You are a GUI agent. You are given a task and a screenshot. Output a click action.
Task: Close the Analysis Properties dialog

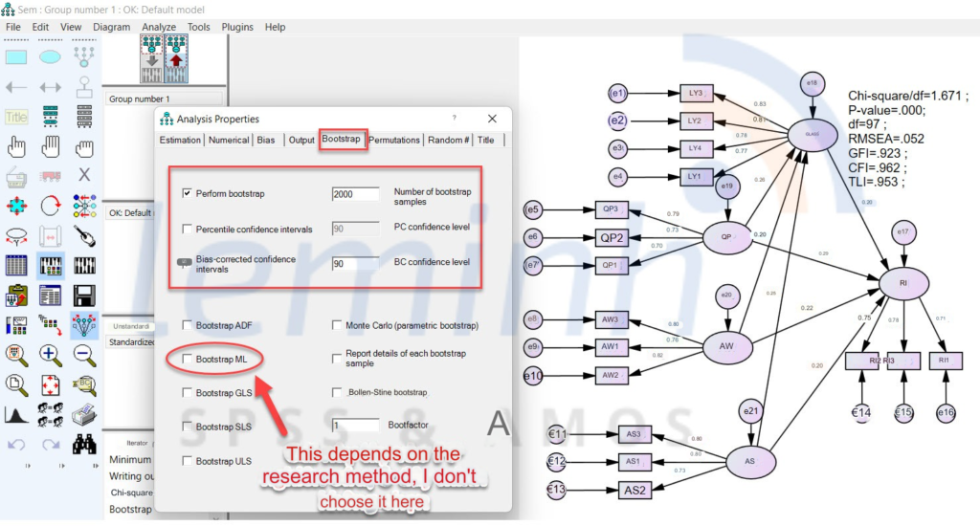(x=492, y=119)
